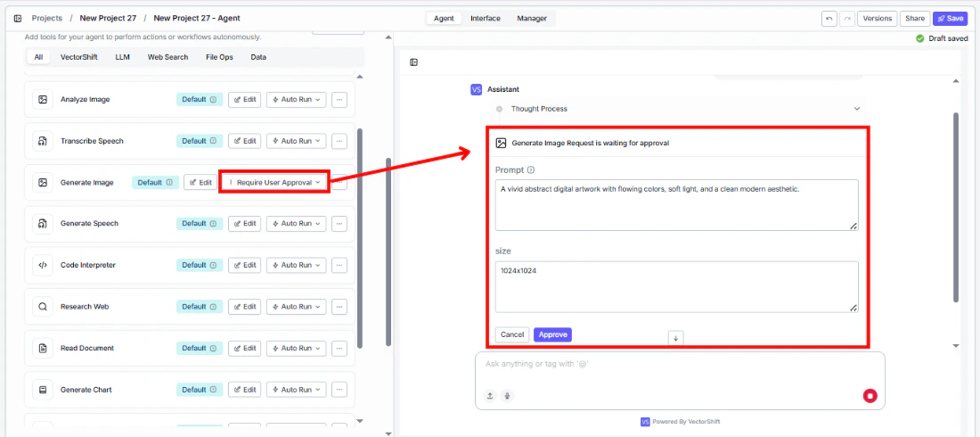
Task: Click the chat panel vertical scrollbar
Action: [956, 207]
